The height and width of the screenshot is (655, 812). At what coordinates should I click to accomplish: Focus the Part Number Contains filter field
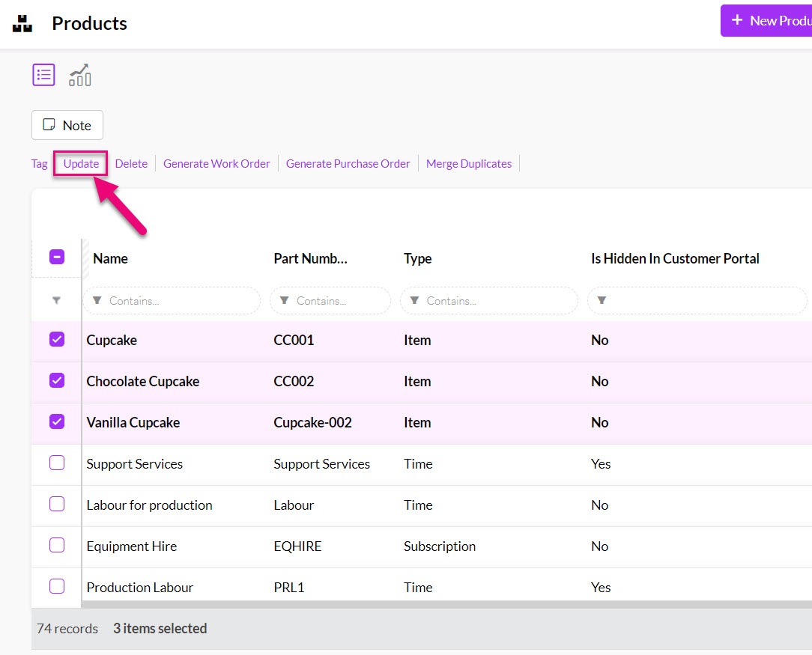pyautogui.click(x=330, y=301)
